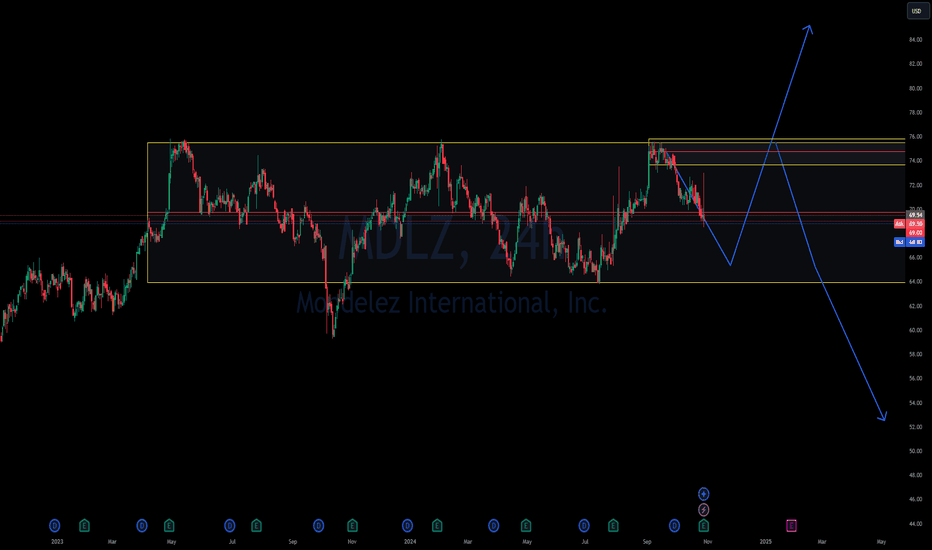932x550 pixels.
Task: Click the 84.00 price axis label
Action: tap(915, 40)
